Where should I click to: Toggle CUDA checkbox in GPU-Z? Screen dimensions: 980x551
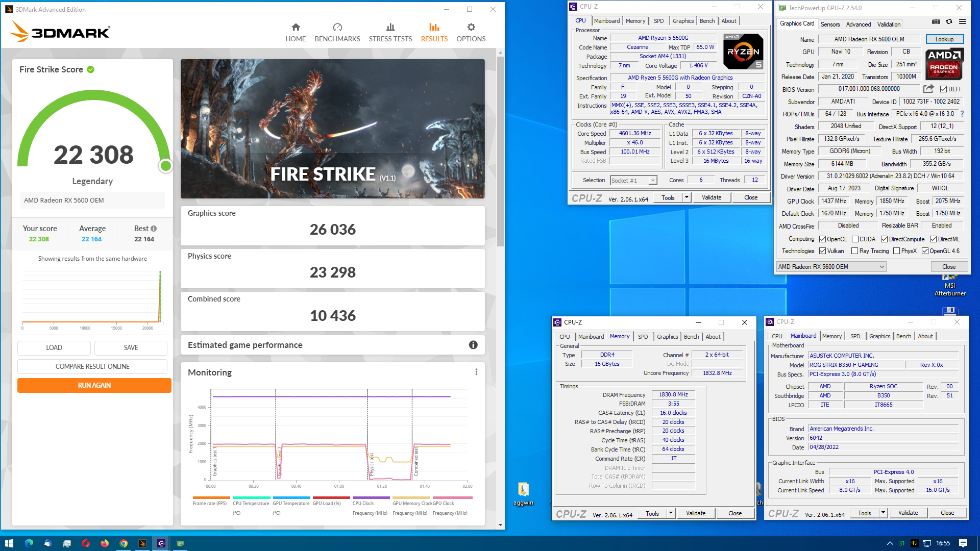pos(855,239)
